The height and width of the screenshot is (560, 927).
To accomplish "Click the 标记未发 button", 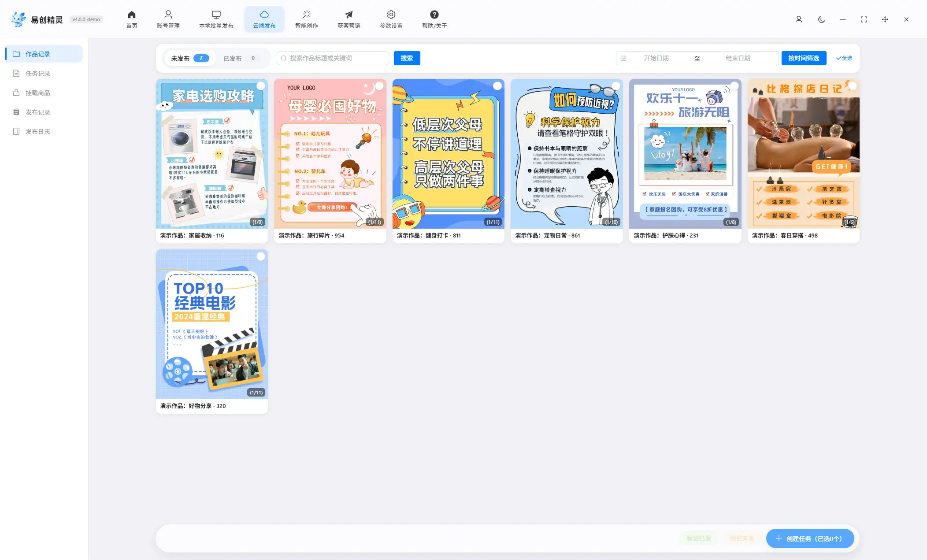I will click(x=742, y=538).
